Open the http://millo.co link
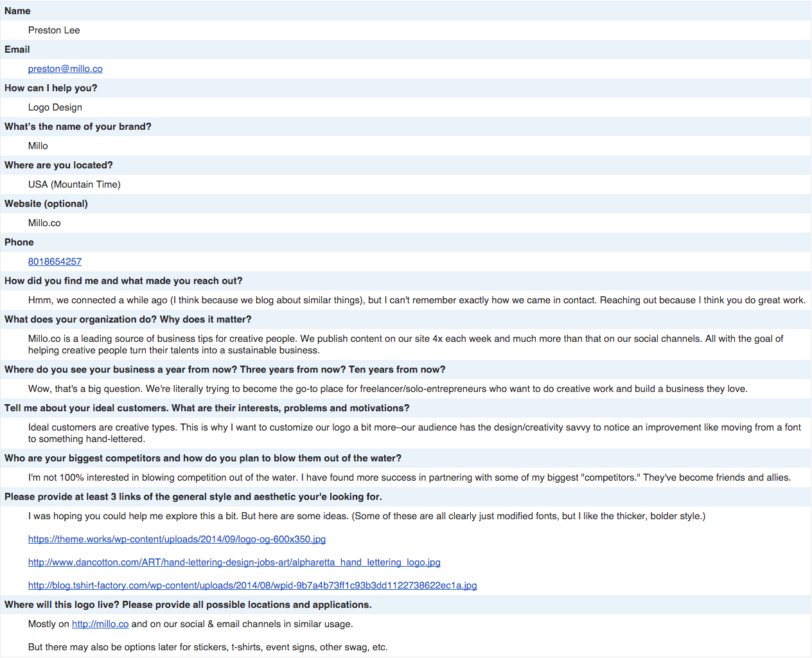Image resolution: width=812 pixels, height=658 pixels. pyautogui.click(x=100, y=624)
